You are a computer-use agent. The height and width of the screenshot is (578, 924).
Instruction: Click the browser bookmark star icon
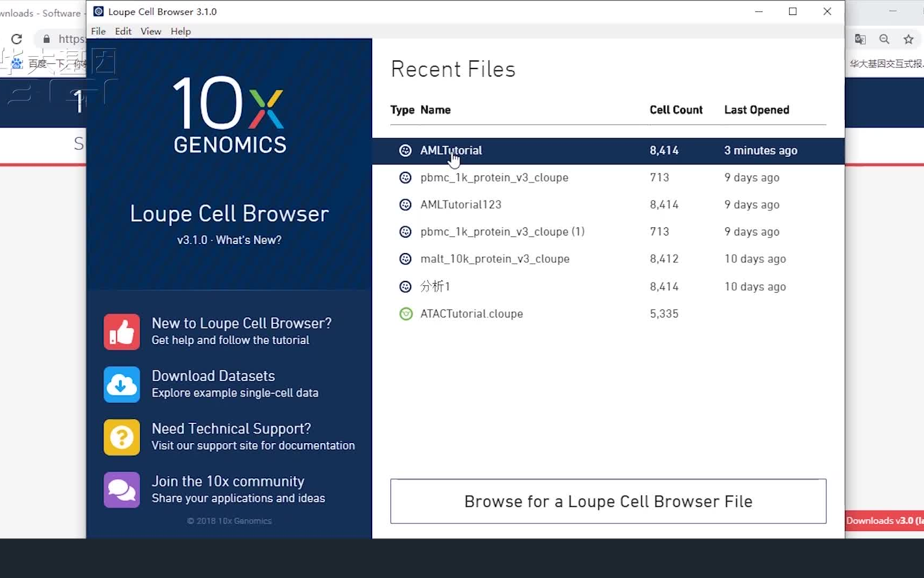click(x=908, y=39)
